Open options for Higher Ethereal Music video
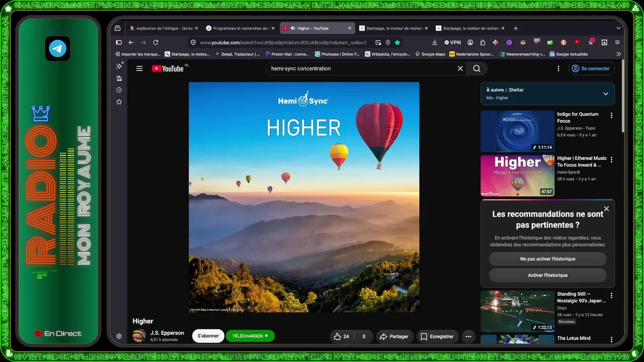644x362 pixels. tap(611, 160)
